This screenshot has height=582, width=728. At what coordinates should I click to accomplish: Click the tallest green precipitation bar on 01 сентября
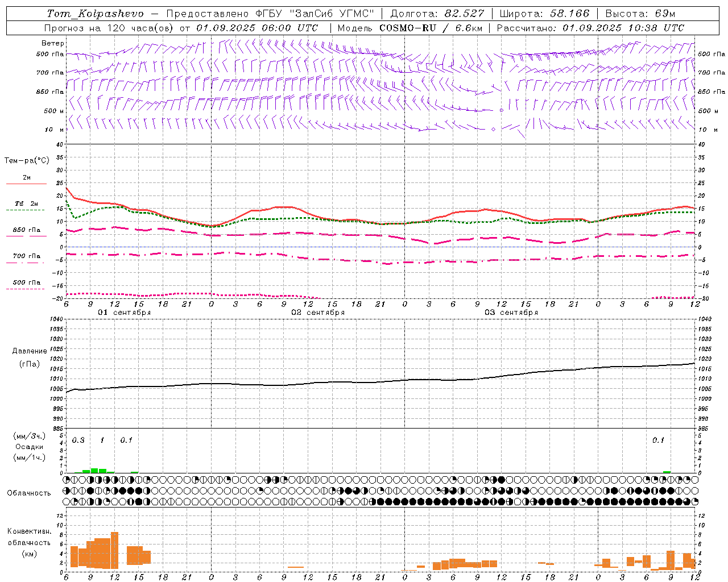click(94, 471)
